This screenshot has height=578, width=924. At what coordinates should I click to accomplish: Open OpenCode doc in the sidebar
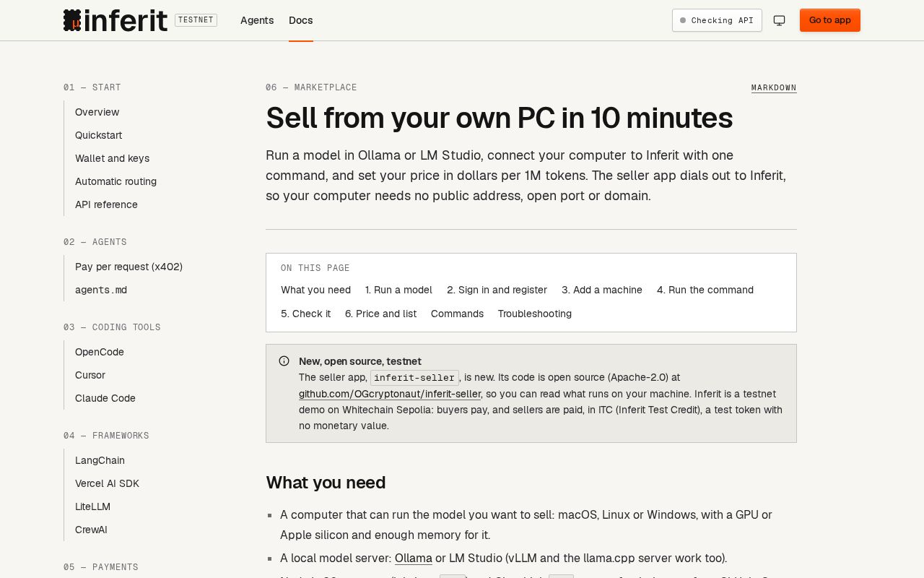[100, 352]
